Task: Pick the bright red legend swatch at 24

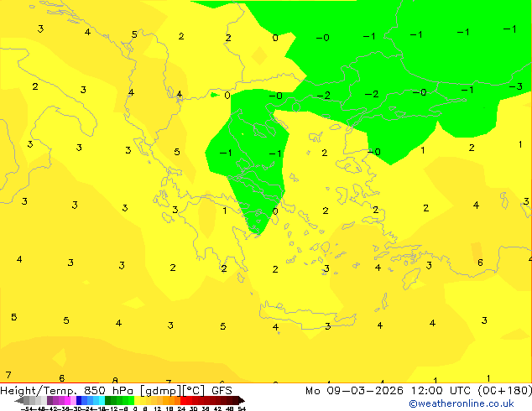Action: point(184,400)
